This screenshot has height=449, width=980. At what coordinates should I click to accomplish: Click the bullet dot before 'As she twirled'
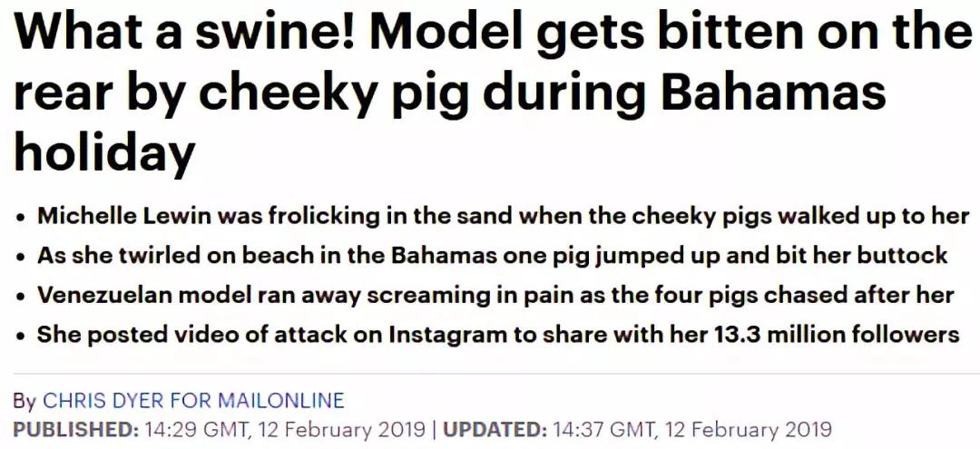tap(21, 258)
